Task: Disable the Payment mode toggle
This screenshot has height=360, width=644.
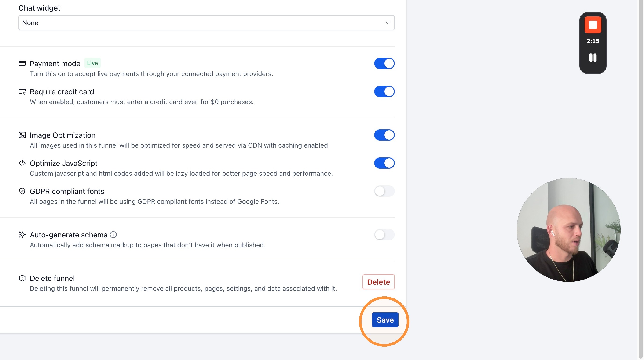Action: [x=384, y=63]
